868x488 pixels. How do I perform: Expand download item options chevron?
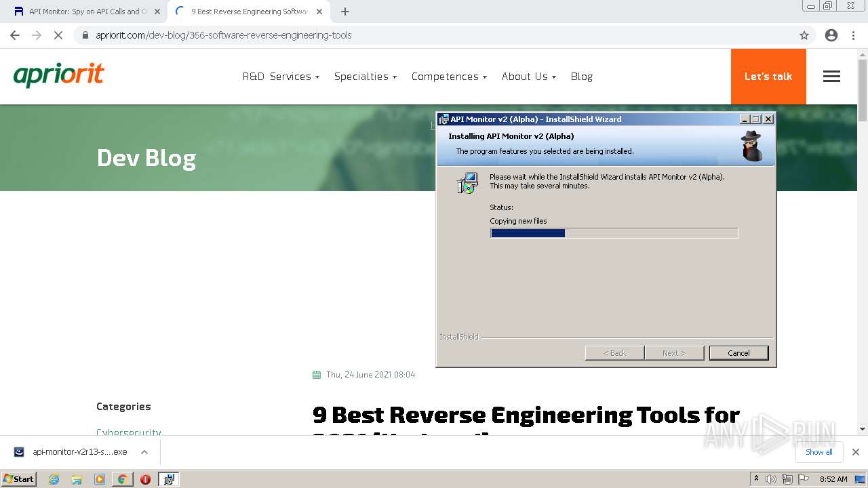pos(144,452)
